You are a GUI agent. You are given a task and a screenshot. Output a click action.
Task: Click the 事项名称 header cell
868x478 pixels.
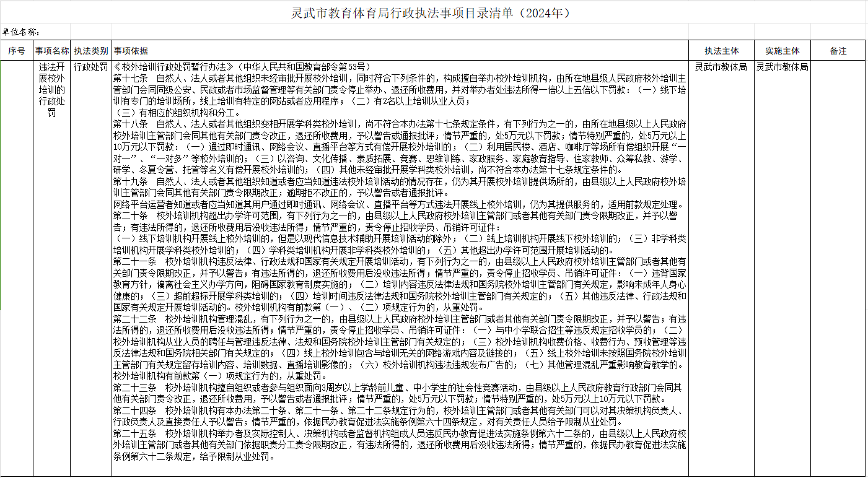coord(52,51)
